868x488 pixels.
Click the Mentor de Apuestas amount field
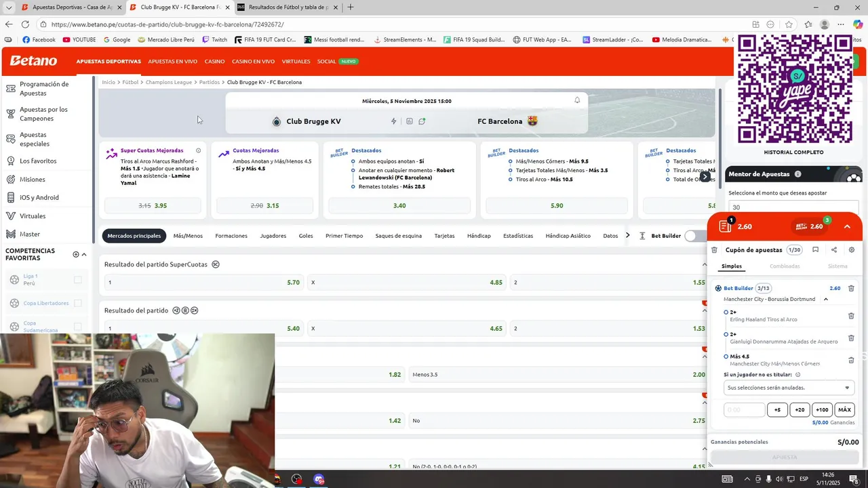[x=793, y=207]
